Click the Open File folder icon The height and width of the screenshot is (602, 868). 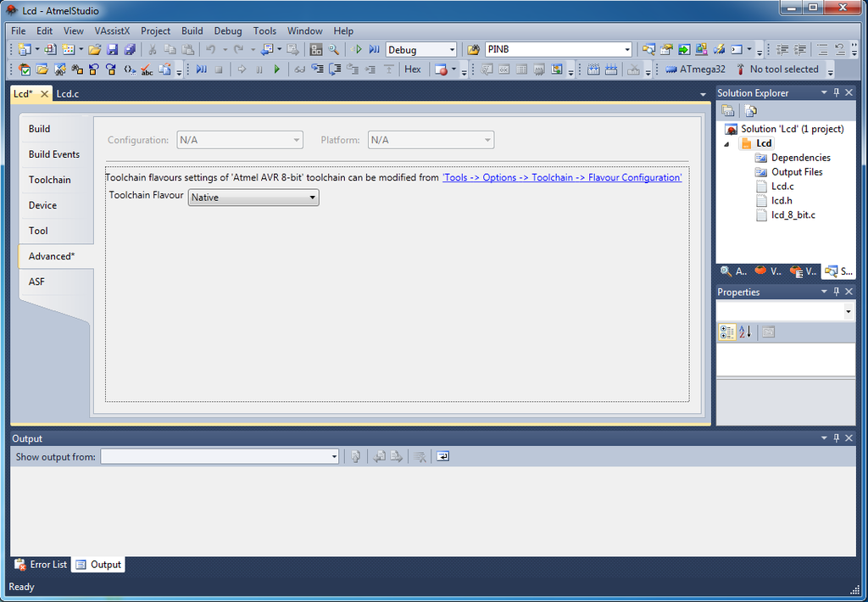click(95, 49)
